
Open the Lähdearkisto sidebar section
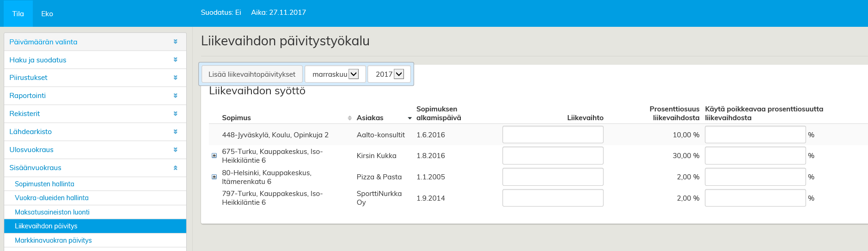tap(31, 132)
